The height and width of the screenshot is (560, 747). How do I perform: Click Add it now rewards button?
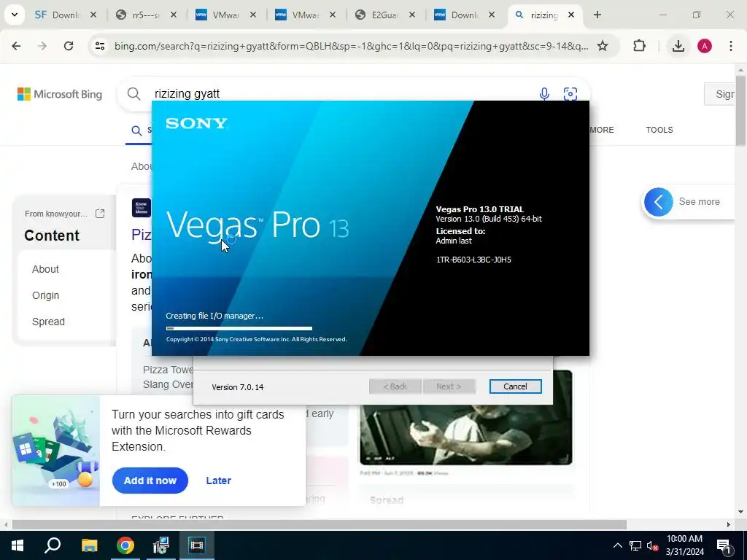150,481
